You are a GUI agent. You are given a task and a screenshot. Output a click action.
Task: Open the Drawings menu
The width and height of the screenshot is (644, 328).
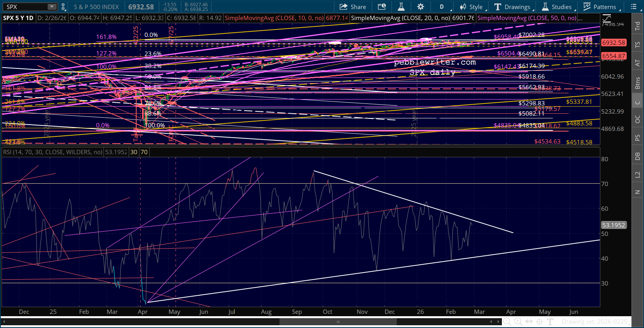pyautogui.click(x=513, y=7)
